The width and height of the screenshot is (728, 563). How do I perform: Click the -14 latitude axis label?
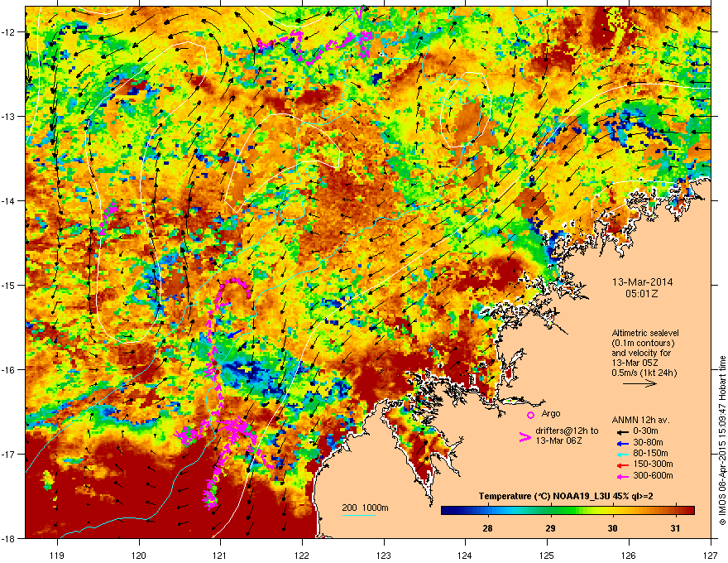[x=8, y=200]
